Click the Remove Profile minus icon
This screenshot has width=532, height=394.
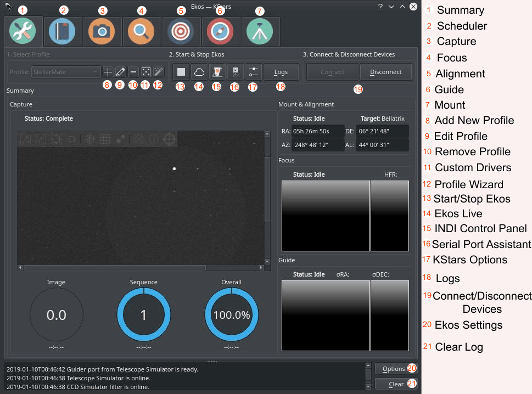pyautogui.click(x=133, y=72)
